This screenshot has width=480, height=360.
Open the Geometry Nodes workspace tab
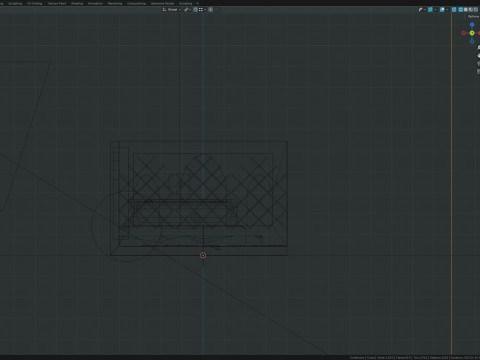162,3
